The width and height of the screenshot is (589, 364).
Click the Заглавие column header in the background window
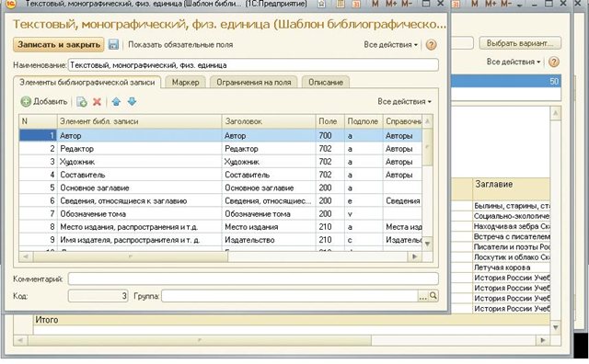[x=512, y=188]
